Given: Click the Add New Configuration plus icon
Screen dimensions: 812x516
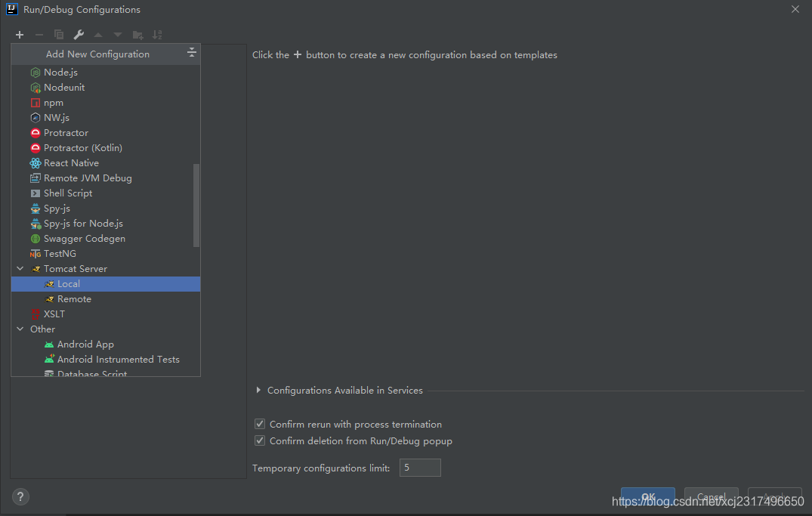Looking at the screenshot, I should [20, 35].
